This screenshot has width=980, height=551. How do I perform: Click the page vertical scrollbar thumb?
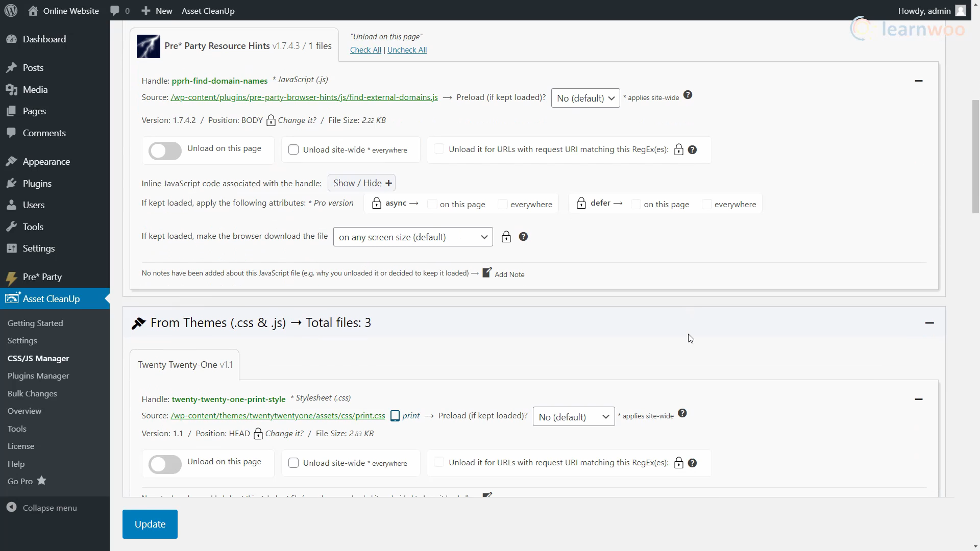tap(975, 156)
